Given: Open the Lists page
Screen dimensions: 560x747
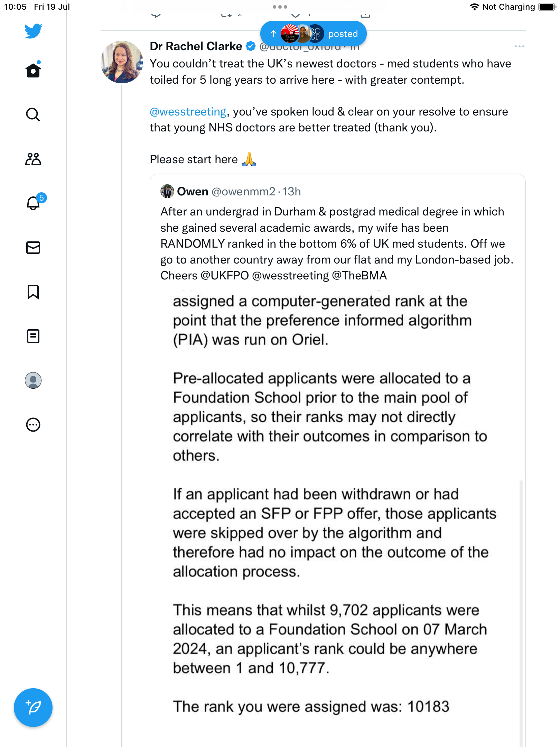Looking at the screenshot, I should (x=33, y=336).
